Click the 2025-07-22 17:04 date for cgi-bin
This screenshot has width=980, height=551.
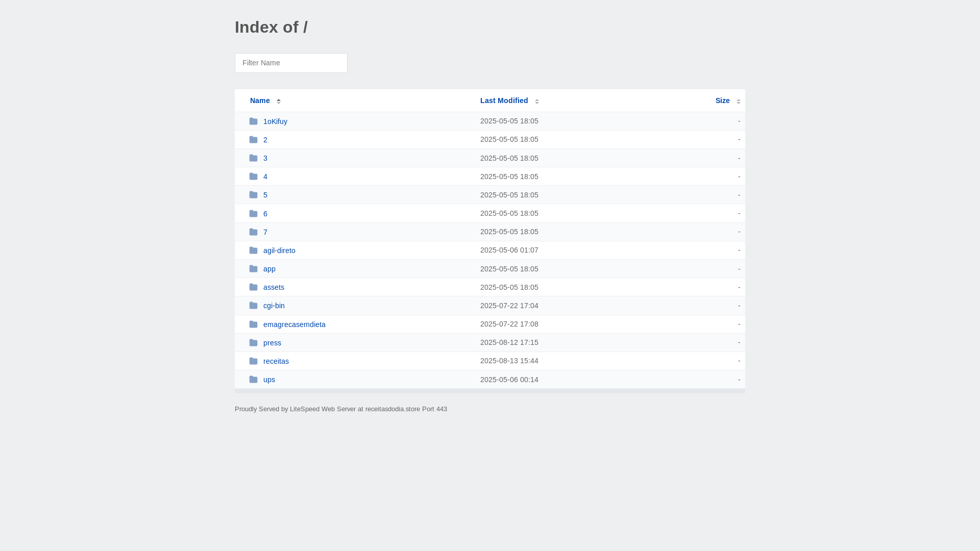509,306
